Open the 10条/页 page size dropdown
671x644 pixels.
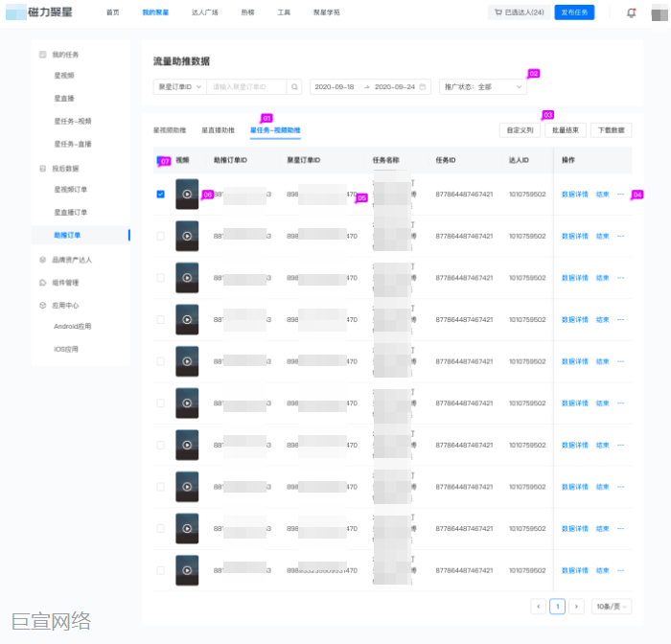pyautogui.click(x=612, y=607)
